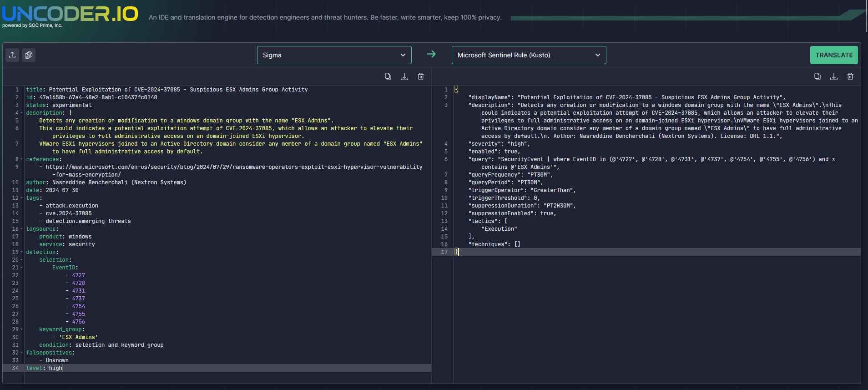Download the translated Sentinel output
The image size is (868, 390).
pos(834,76)
